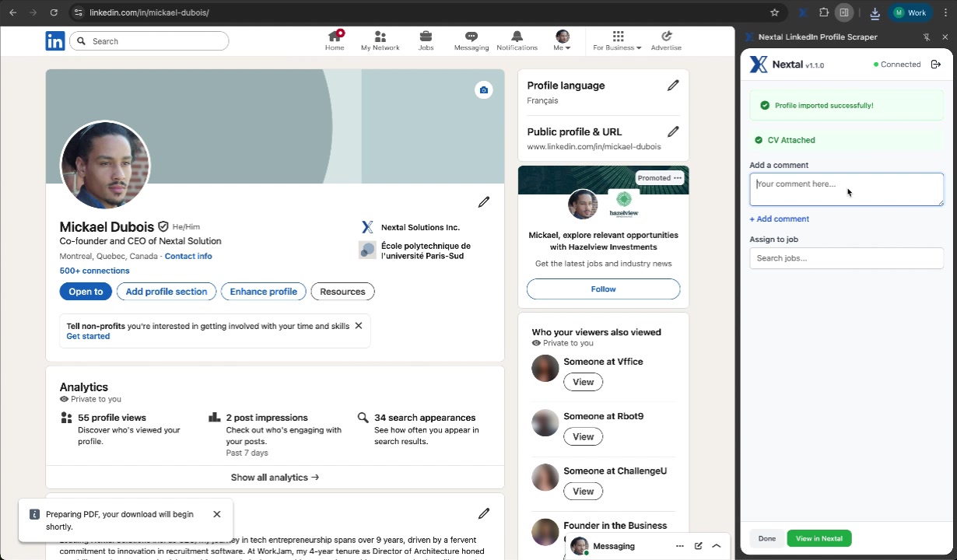This screenshot has width=957, height=560.
Task: Click the Search jobs field
Action: (x=846, y=257)
